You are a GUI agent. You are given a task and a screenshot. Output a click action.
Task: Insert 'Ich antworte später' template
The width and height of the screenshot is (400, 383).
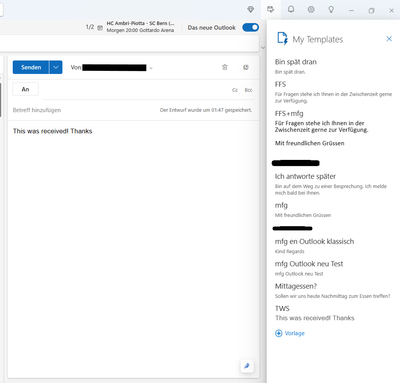pyautogui.click(x=333, y=184)
